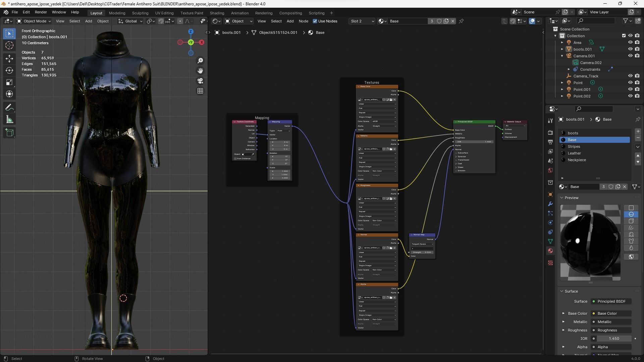The height and width of the screenshot is (362, 644).
Task: Uncheck the Use Nodes checkbox
Action: (315, 21)
